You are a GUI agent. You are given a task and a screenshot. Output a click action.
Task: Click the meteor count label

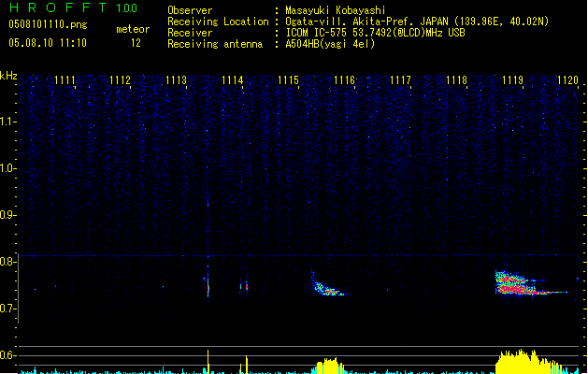click(x=133, y=29)
